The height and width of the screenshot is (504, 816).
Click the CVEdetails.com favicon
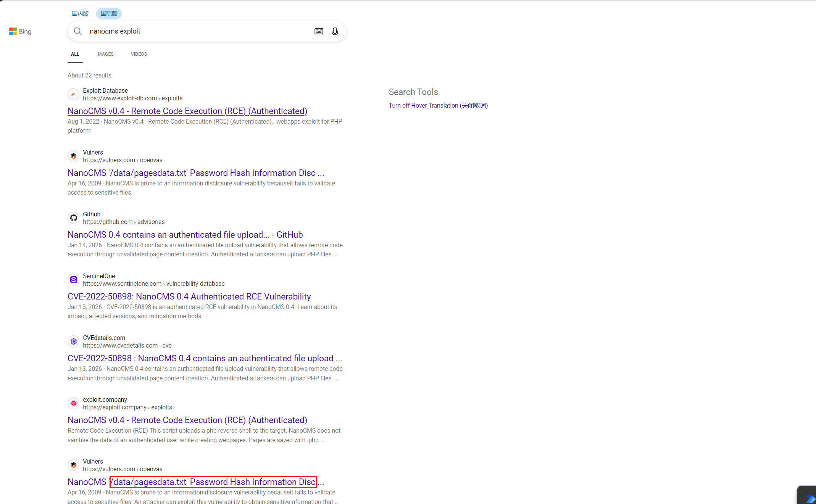74,341
